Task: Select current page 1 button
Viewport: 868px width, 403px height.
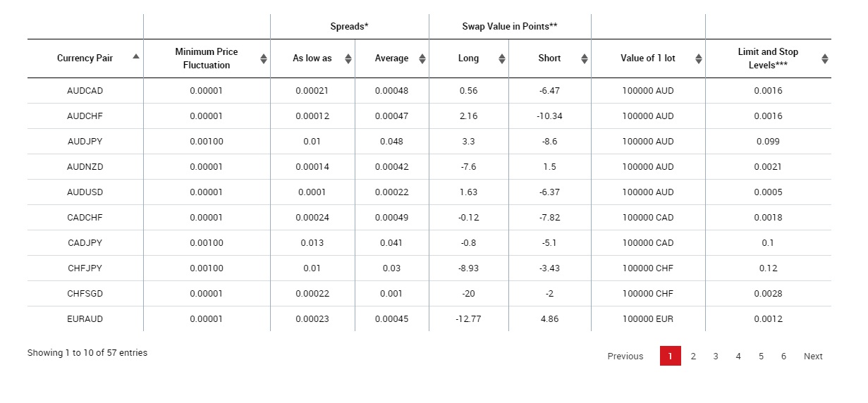Action: click(671, 356)
